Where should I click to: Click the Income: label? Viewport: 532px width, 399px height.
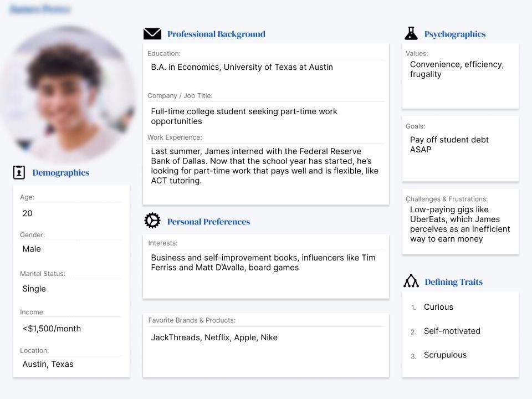pos(32,312)
